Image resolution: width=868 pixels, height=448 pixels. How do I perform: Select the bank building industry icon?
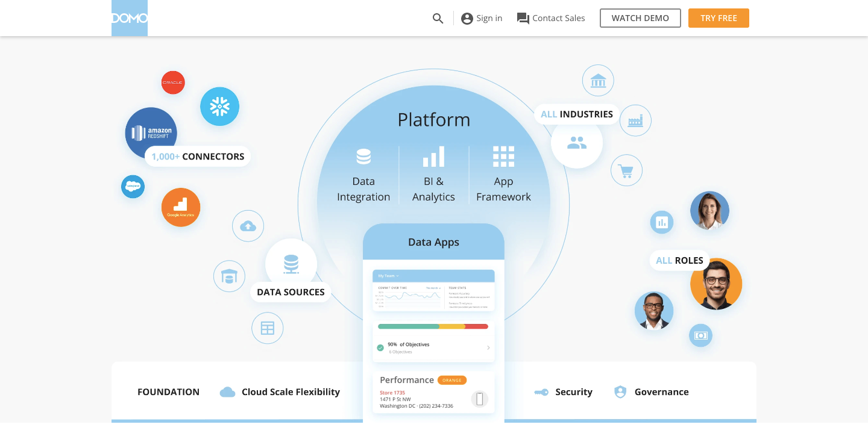[597, 80]
